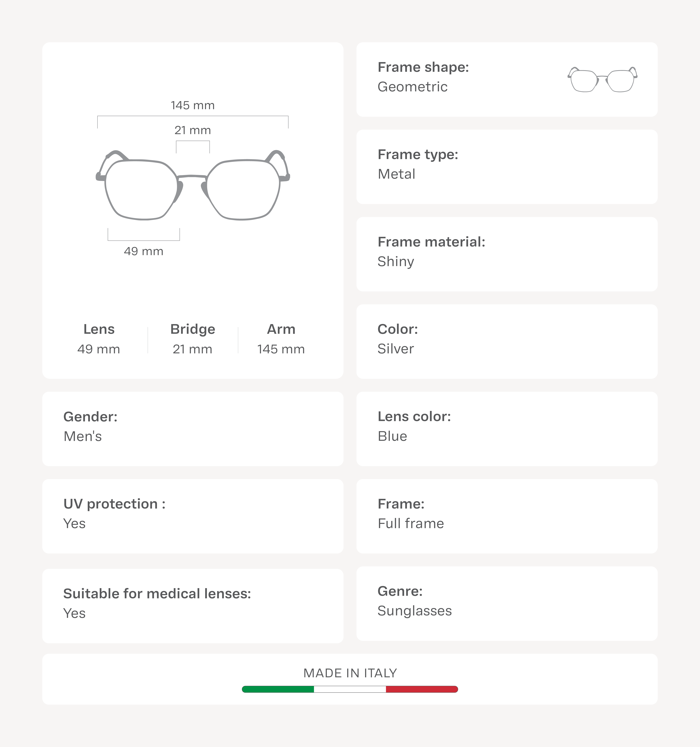Click the red section of flag
Screen dimensions: 700x747
tap(421, 689)
